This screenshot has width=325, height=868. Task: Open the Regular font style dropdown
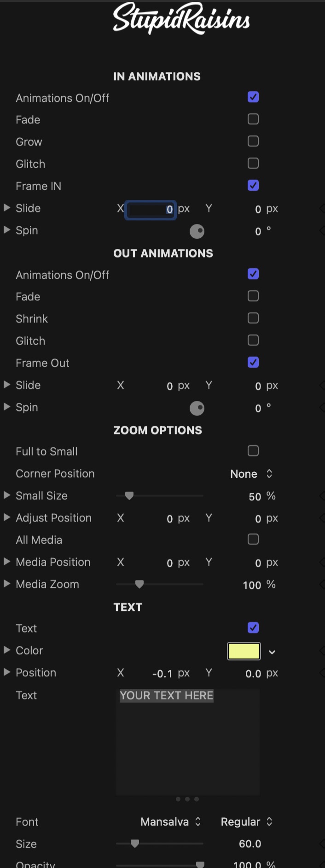[x=247, y=821]
